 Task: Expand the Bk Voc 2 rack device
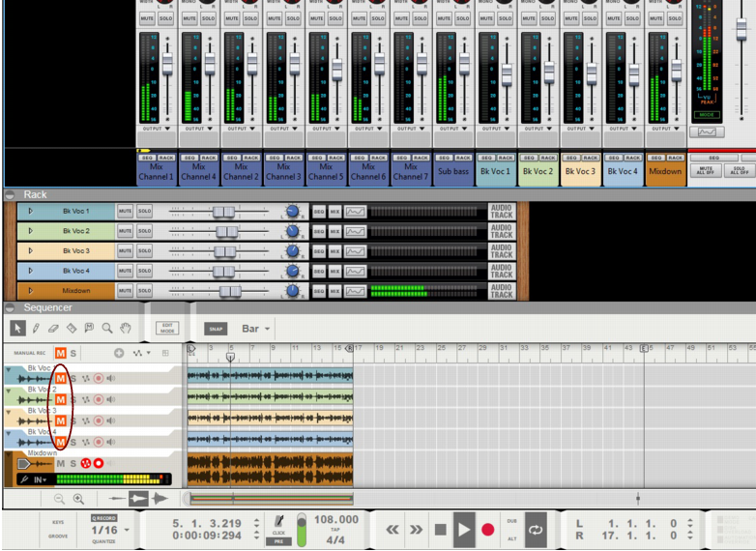pos(30,231)
